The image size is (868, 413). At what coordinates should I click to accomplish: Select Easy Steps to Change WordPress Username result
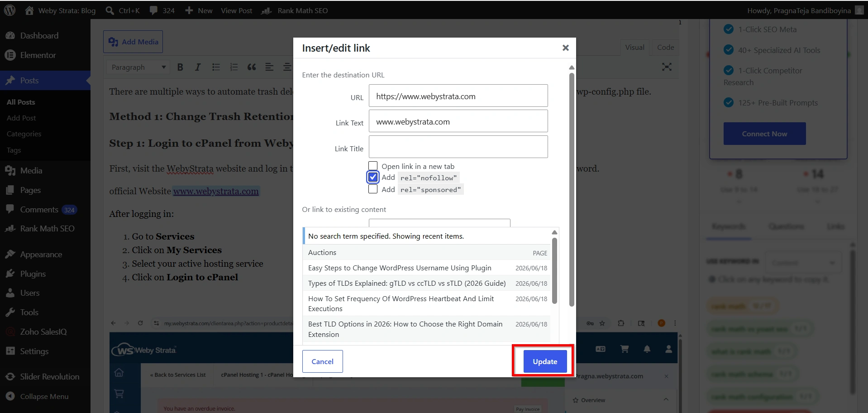pyautogui.click(x=427, y=268)
